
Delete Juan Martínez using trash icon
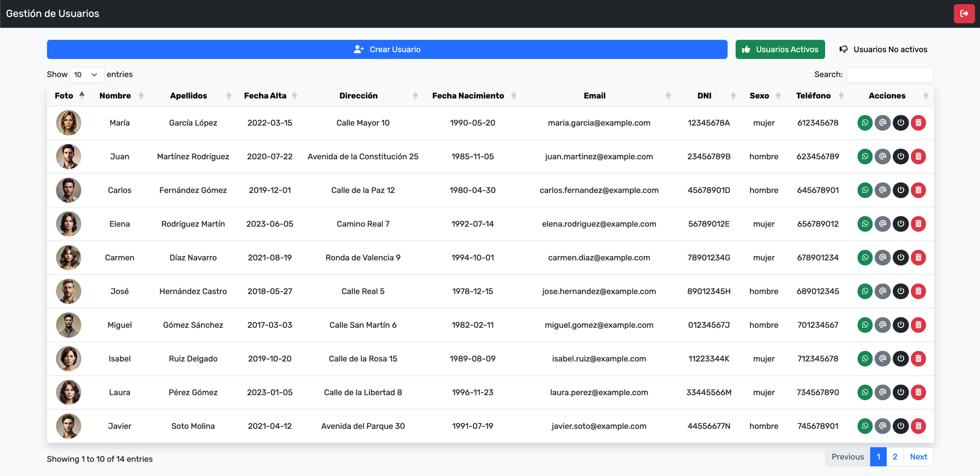(918, 156)
